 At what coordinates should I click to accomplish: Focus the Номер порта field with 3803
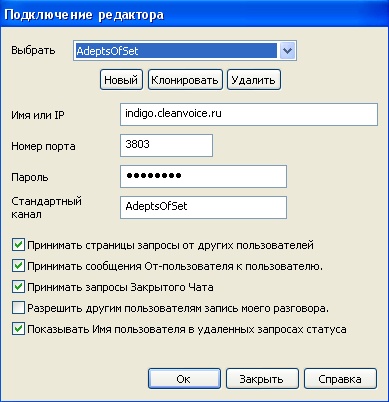[166, 145]
